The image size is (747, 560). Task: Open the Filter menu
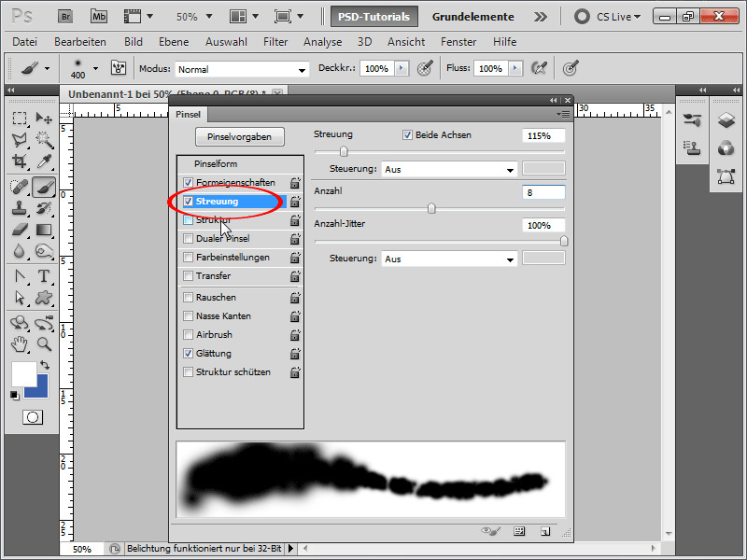click(x=275, y=42)
